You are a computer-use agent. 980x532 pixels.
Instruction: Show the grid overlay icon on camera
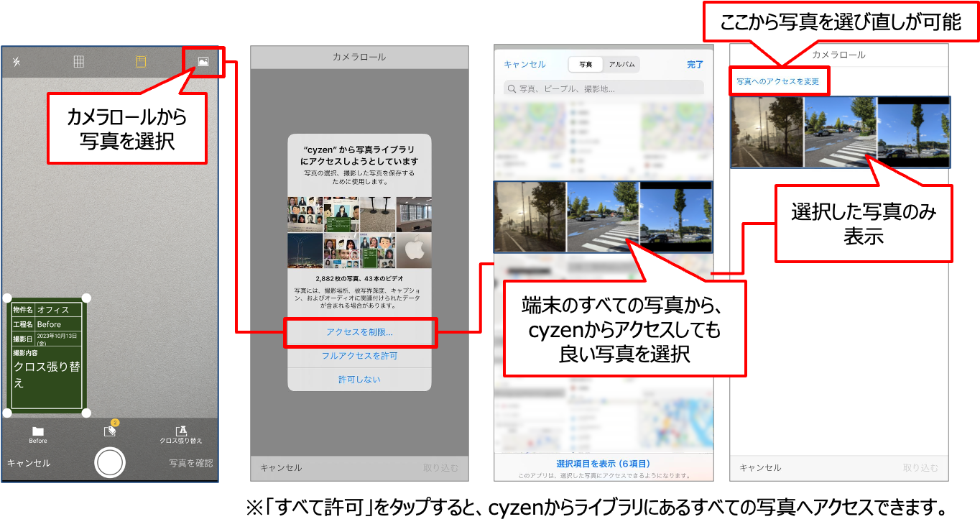tap(79, 62)
